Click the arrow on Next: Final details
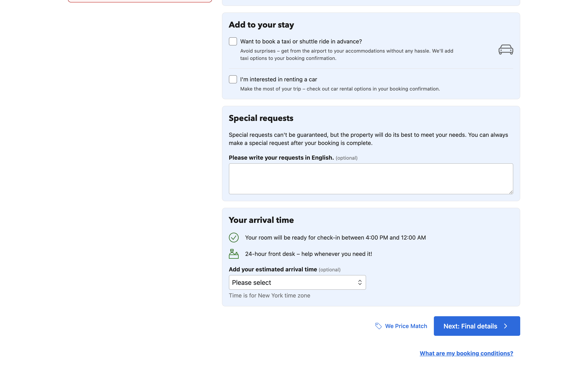This screenshot has width=588, height=367. click(x=506, y=326)
